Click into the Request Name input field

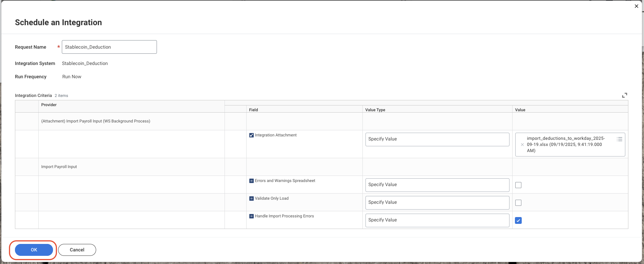click(x=109, y=47)
